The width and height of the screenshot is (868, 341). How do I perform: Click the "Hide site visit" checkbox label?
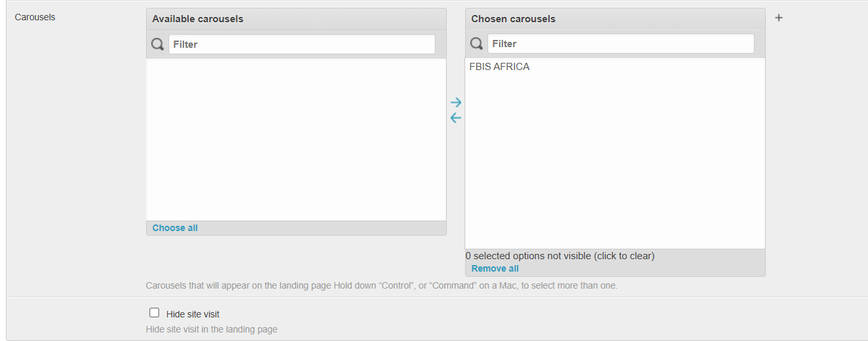[x=193, y=314]
